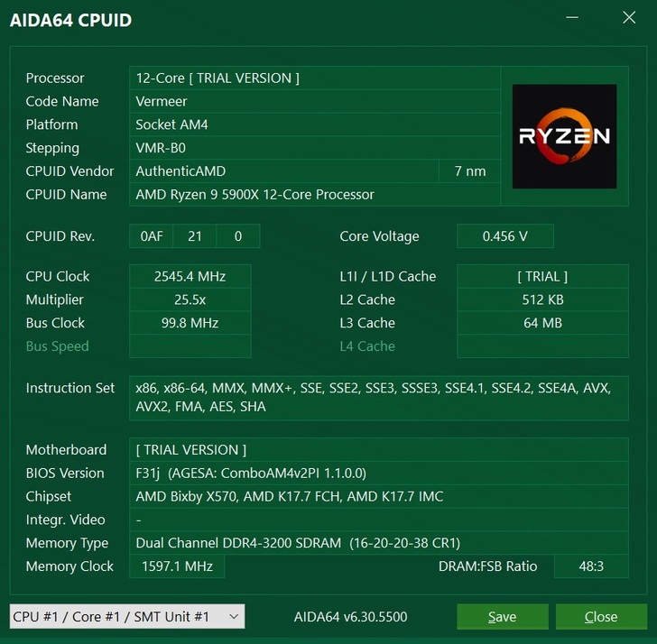Minimize the AIDA64 CPUID window

[x=572, y=17]
